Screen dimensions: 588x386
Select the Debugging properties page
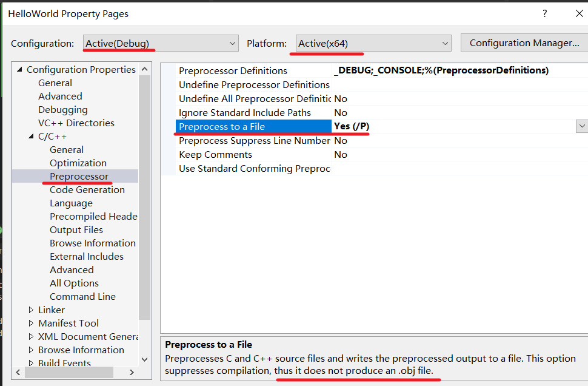[63, 110]
